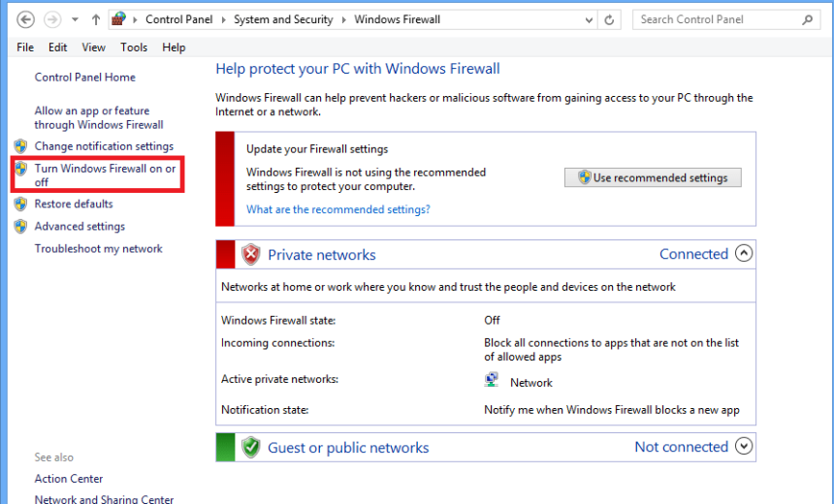
Task: Click the shield icon beside Advanced settings
Action: coord(20,227)
